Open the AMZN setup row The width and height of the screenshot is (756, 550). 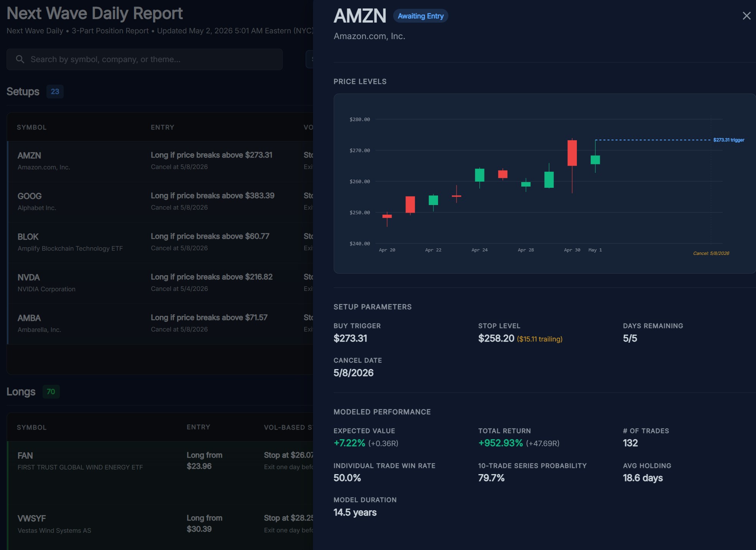pyautogui.click(x=160, y=161)
